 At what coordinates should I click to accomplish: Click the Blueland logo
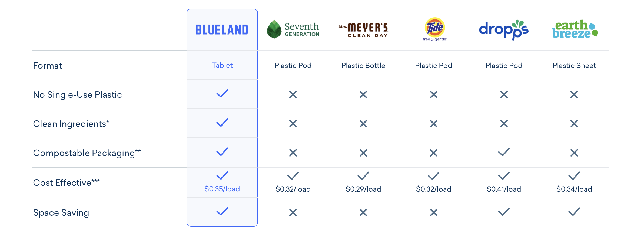[x=222, y=30]
